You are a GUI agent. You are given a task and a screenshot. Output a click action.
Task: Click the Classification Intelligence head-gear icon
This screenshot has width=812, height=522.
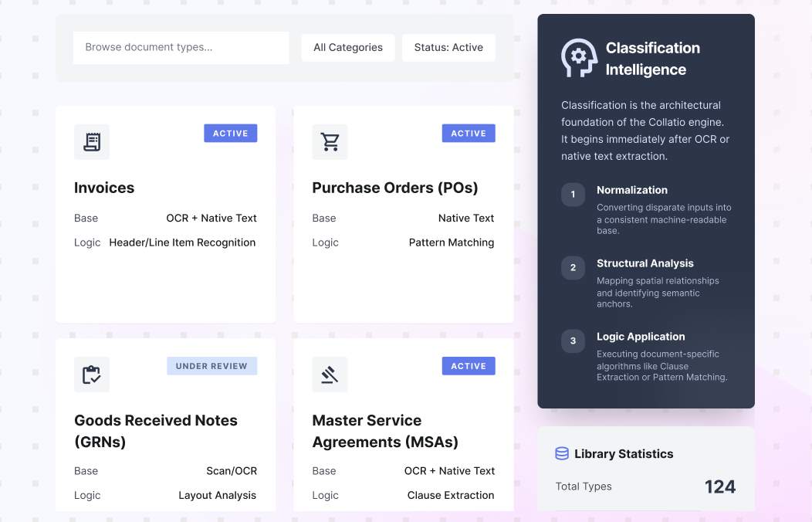[579, 58]
